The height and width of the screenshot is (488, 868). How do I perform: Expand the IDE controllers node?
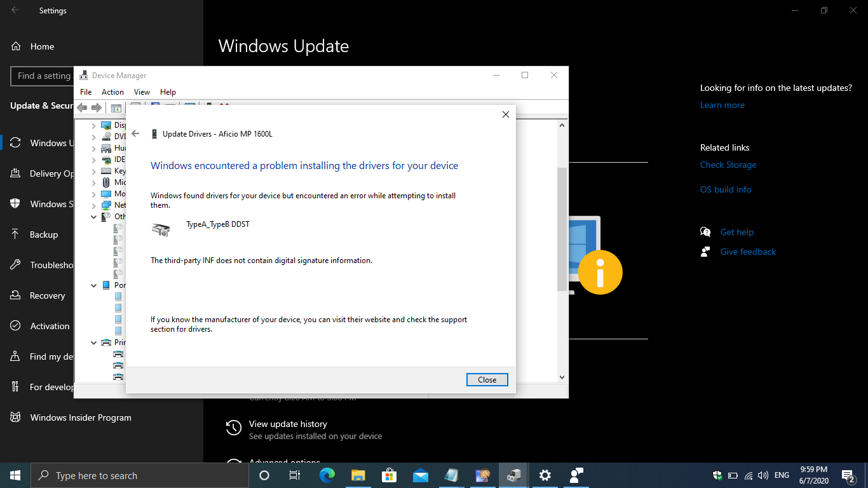click(x=94, y=159)
